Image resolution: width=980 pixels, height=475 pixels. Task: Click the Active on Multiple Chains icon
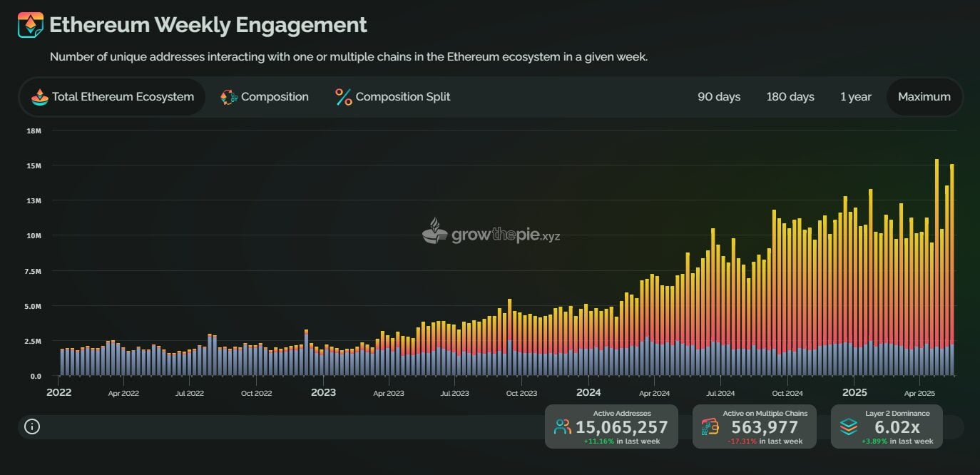[x=710, y=427]
